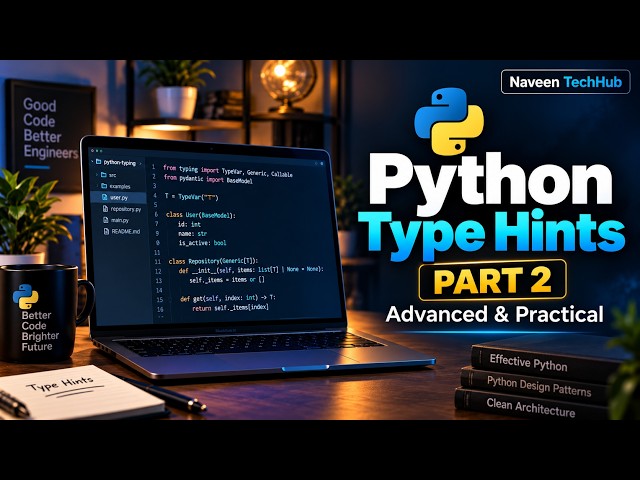Click the 'Advanced & Practical' subtitle text
This screenshot has width=640, height=480.
point(494,314)
